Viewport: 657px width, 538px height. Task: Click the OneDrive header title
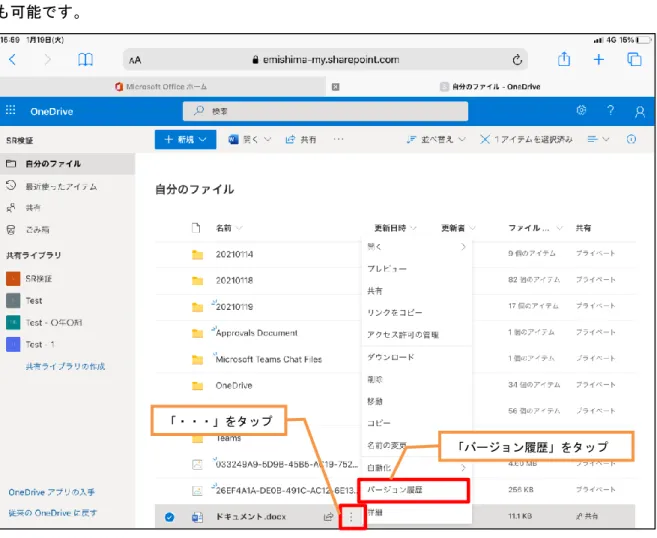[52, 111]
